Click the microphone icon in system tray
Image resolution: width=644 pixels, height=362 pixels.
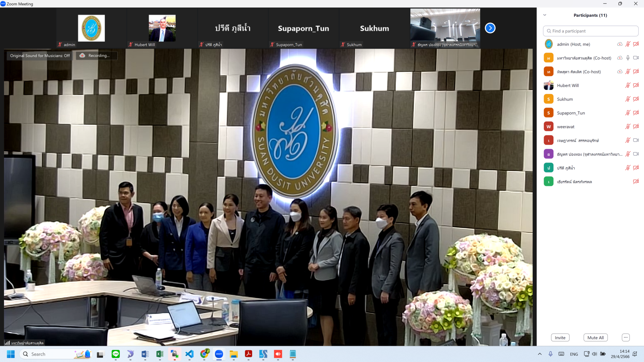[550, 354]
